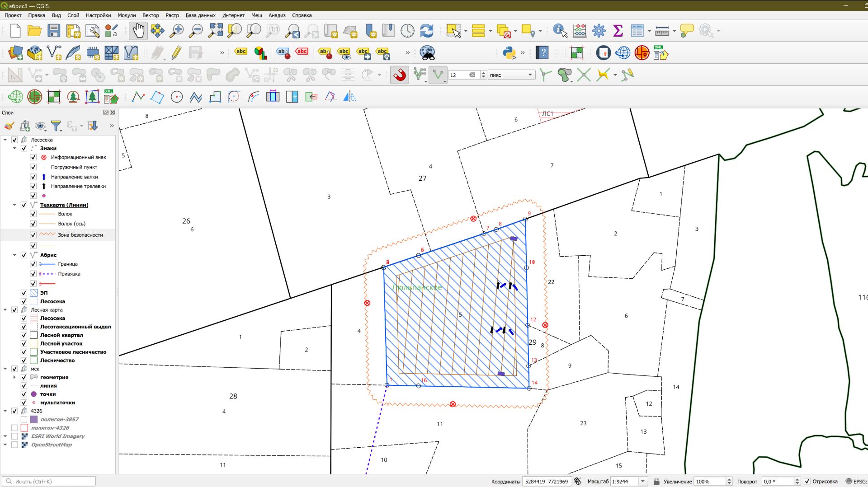Screen dimensions: 868x487
Task: Toggle the snapping magnet icon
Action: tap(400, 75)
